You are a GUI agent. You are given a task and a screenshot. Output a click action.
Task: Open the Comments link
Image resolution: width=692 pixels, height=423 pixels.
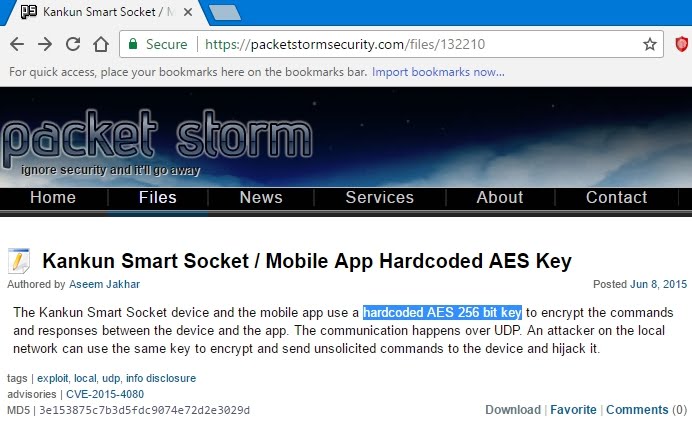pos(637,410)
